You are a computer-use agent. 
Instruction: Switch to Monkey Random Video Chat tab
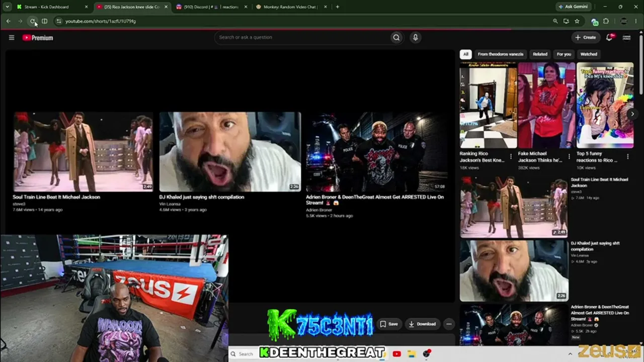291,7
